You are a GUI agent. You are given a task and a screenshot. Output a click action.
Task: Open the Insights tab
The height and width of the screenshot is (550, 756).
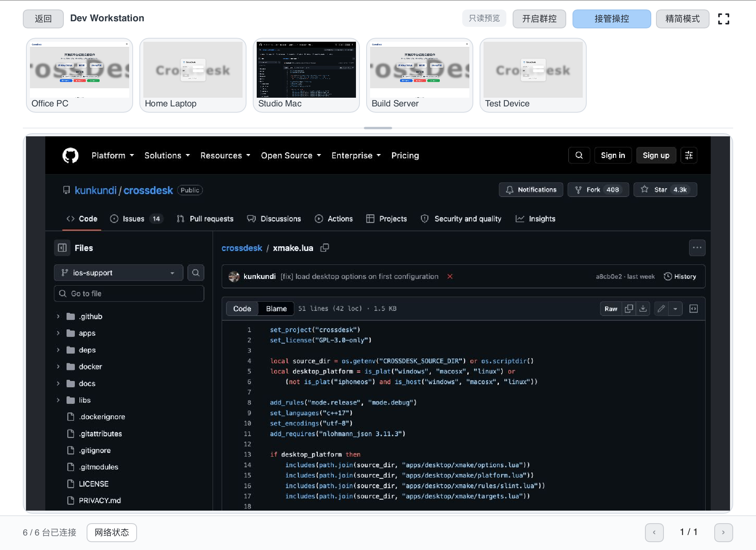535,219
